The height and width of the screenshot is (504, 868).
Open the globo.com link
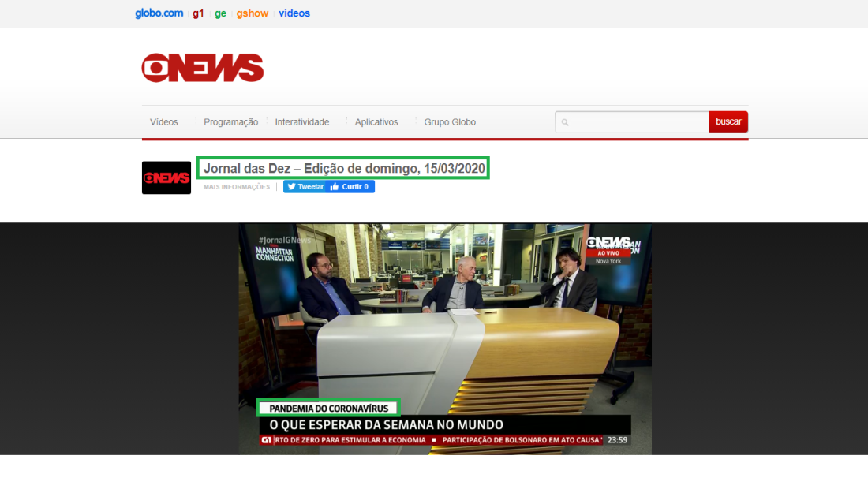(159, 13)
